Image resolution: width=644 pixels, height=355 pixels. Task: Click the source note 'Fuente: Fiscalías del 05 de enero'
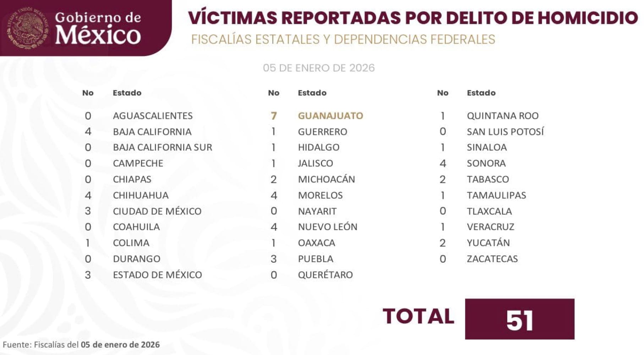(81, 344)
